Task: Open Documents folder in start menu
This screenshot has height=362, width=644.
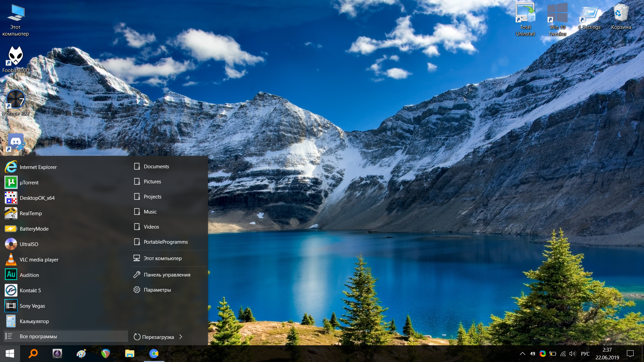Action: (x=156, y=166)
